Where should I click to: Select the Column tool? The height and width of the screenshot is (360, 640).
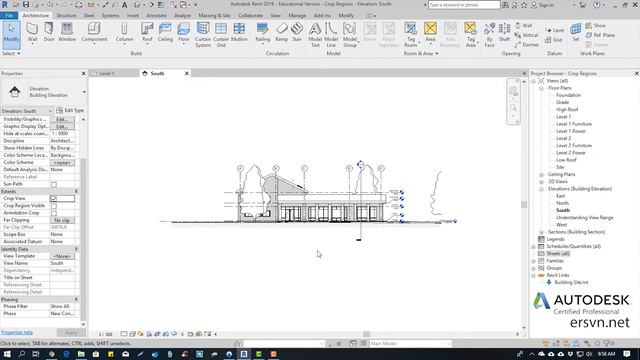[x=124, y=32]
